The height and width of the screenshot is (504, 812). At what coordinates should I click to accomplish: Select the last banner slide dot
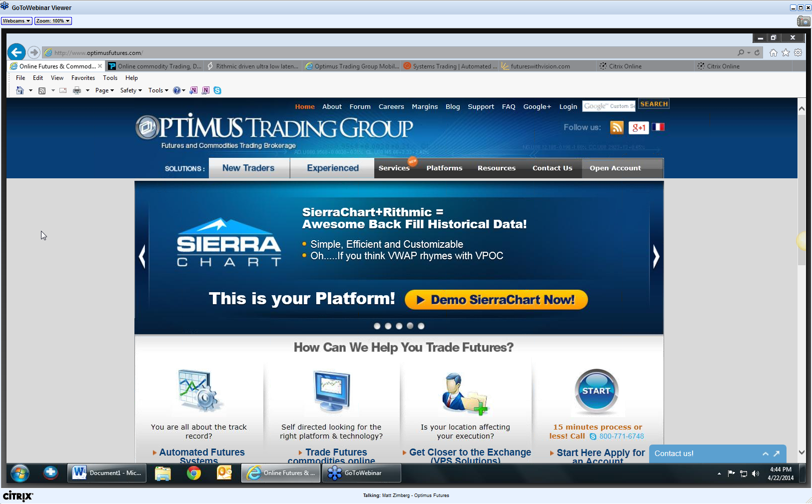coord(421,326)
